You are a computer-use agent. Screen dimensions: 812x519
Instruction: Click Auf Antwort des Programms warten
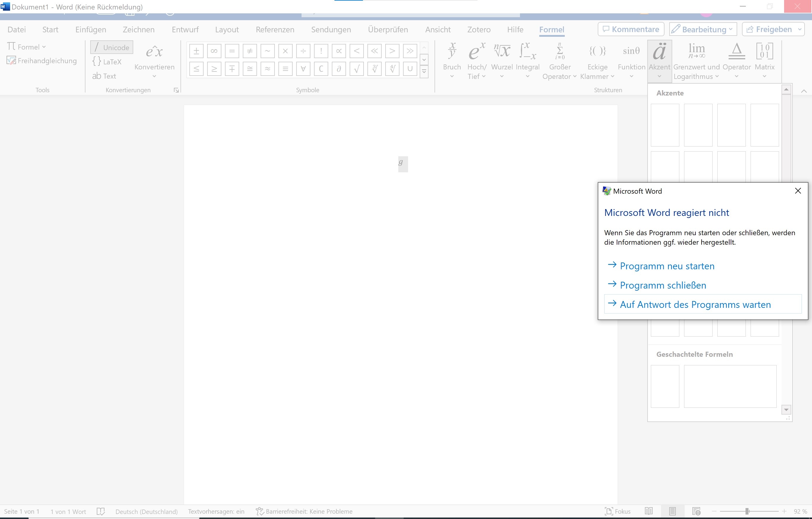tap(695, 304)
